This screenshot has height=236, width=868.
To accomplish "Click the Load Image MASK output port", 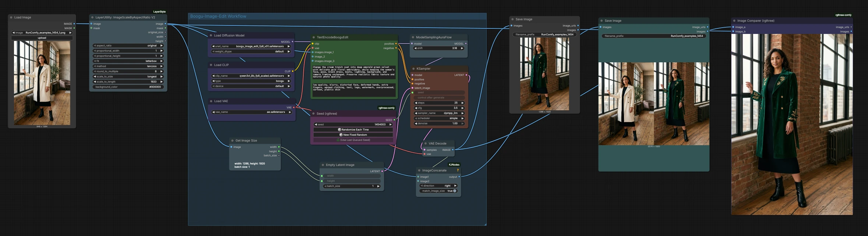I will coord(74,28).
